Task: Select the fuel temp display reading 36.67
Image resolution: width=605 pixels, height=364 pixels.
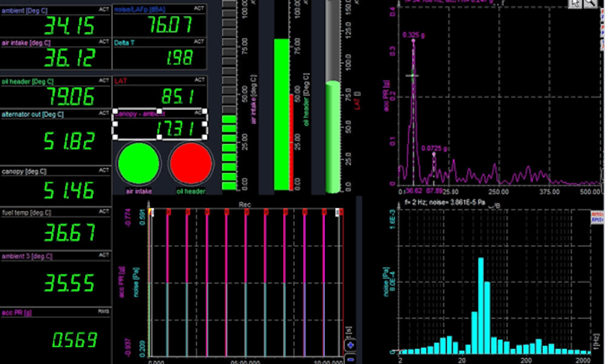Action: click(x=56, y=229)
